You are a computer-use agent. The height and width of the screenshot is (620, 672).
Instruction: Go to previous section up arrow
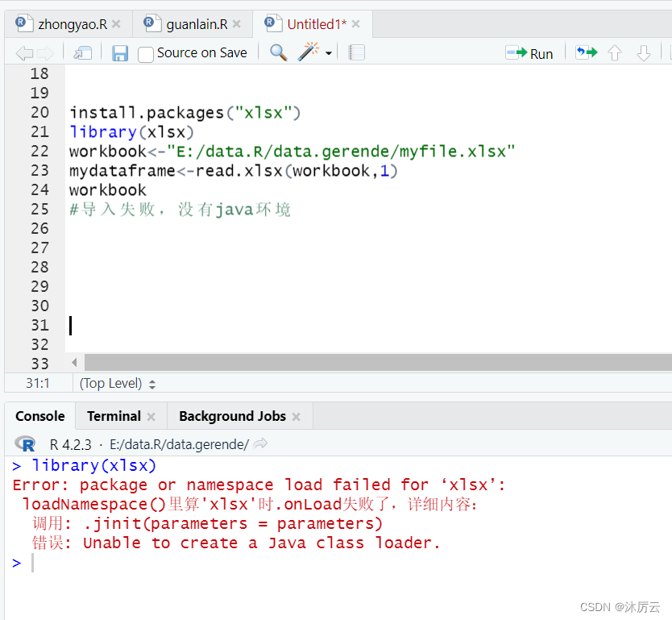click(x=615, y=53)
